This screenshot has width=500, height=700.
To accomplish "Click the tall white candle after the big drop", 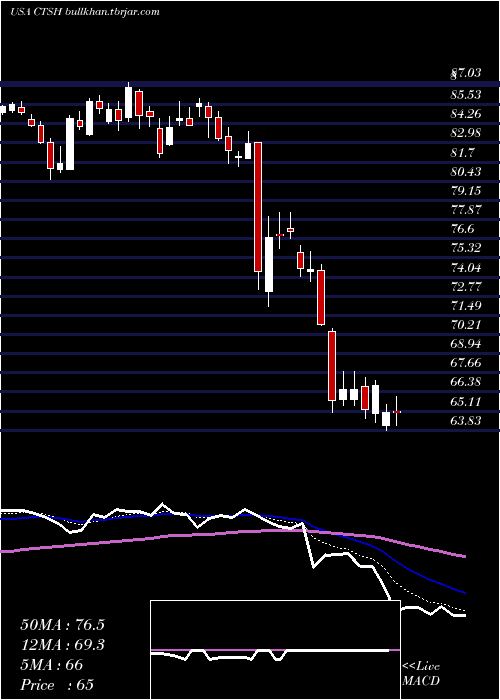I will click(269, 264).
